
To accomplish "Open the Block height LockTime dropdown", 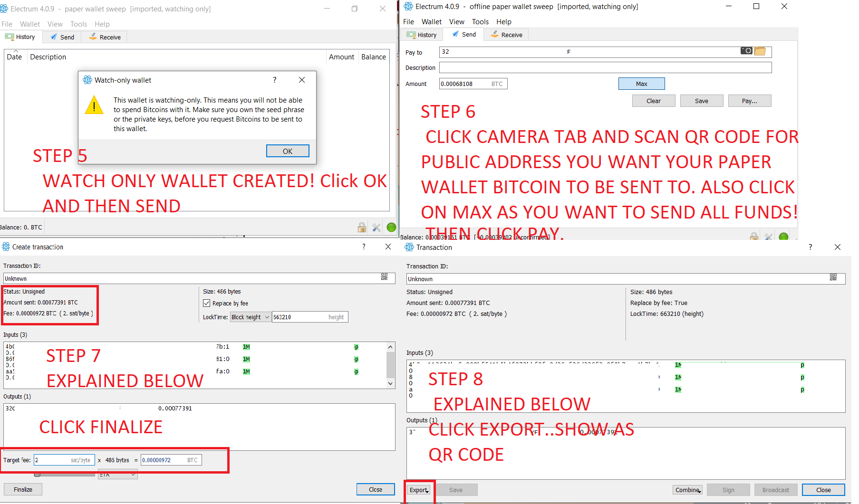I will tap(251, 317).
